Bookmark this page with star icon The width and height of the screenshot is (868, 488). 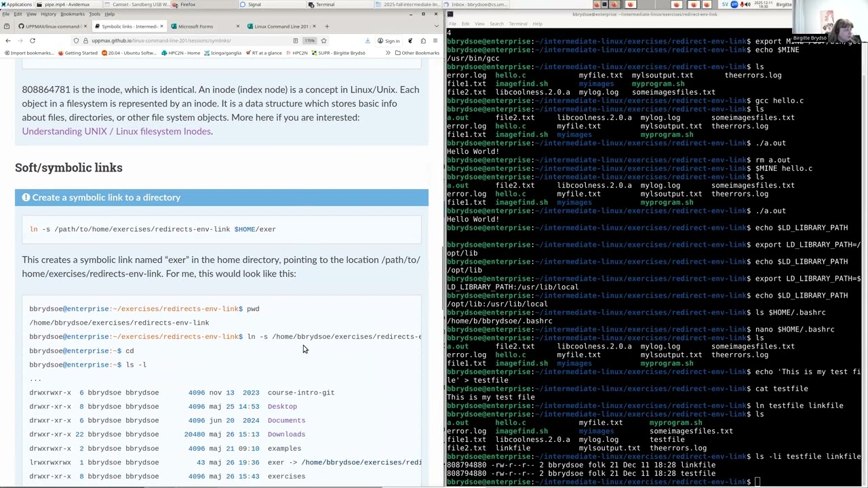tap(323, 41)
